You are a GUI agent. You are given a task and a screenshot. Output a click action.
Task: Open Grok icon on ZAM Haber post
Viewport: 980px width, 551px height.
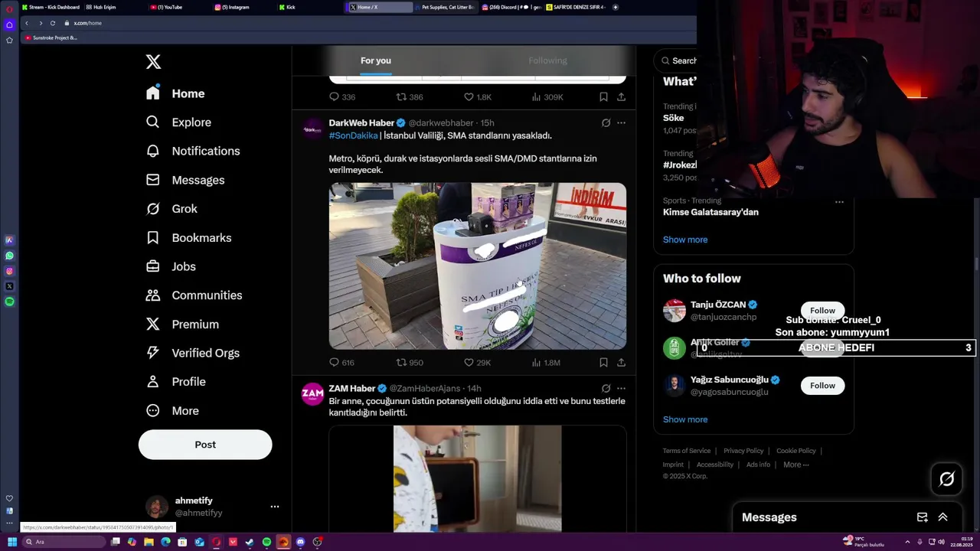tap(606, 388)
